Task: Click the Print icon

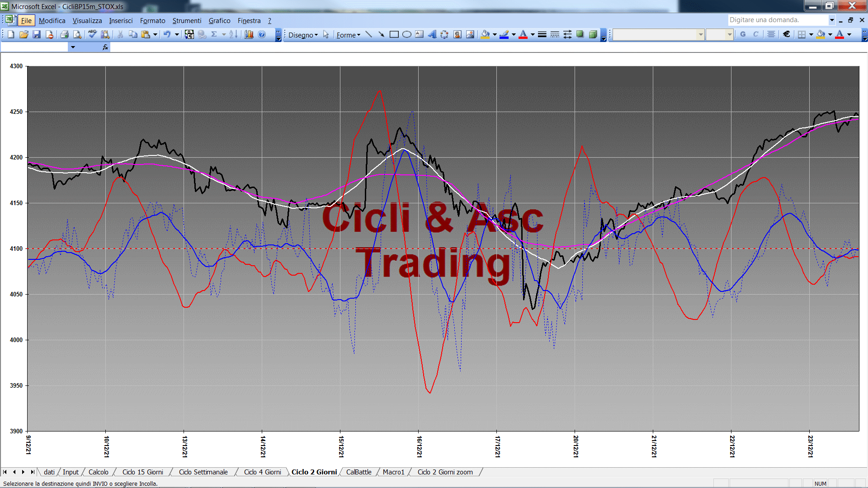Action: click(64, 34)
